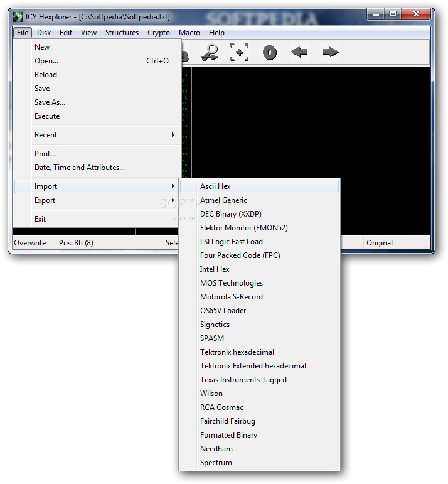Import as Fairchild Fairbug
The image size is (448, 484).
[260, 421]
